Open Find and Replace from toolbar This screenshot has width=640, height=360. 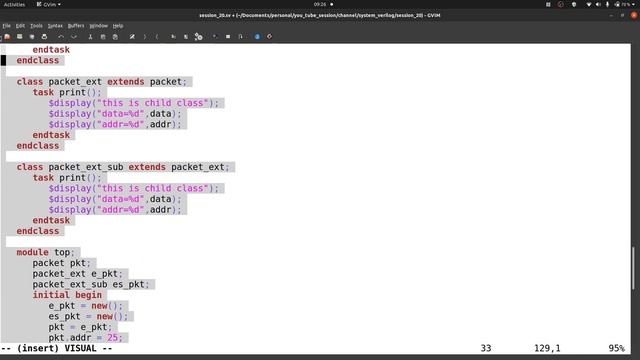point(132,37)
